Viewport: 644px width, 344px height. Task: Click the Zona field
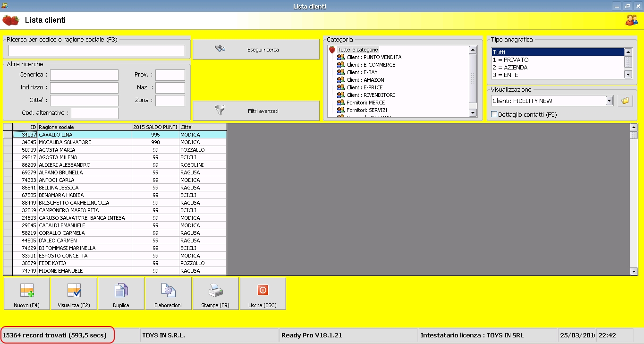[170, 101]
